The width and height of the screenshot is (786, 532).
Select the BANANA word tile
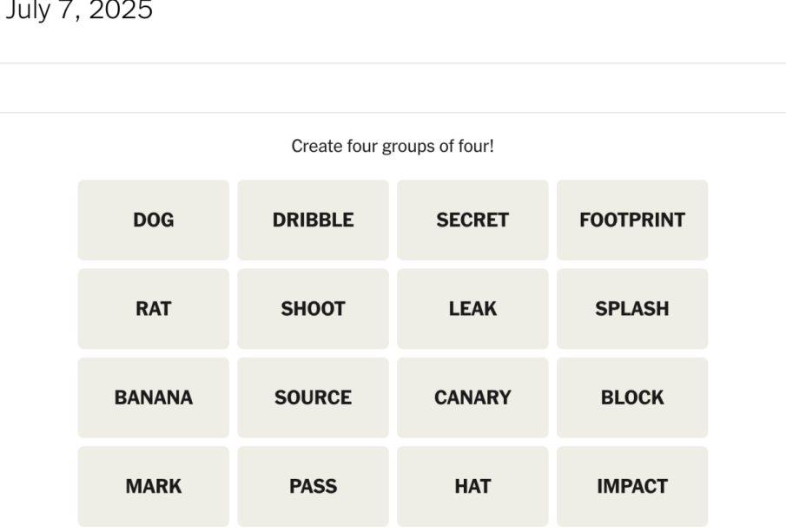point(154,397)
